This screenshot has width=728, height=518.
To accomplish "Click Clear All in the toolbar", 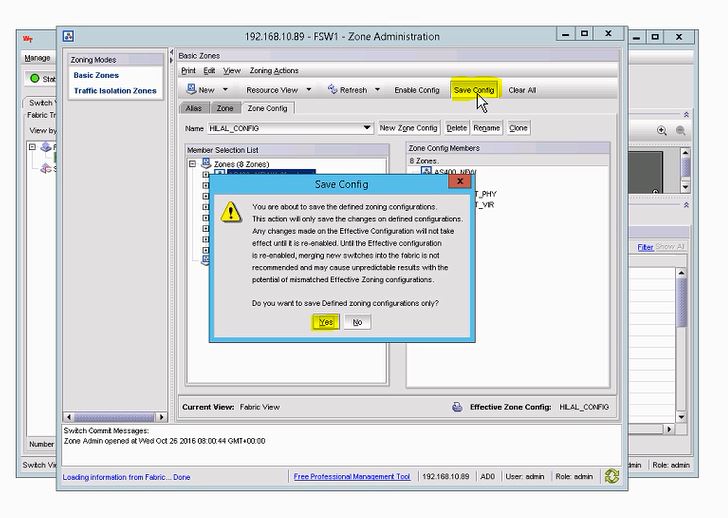I will tap(522, 90).
